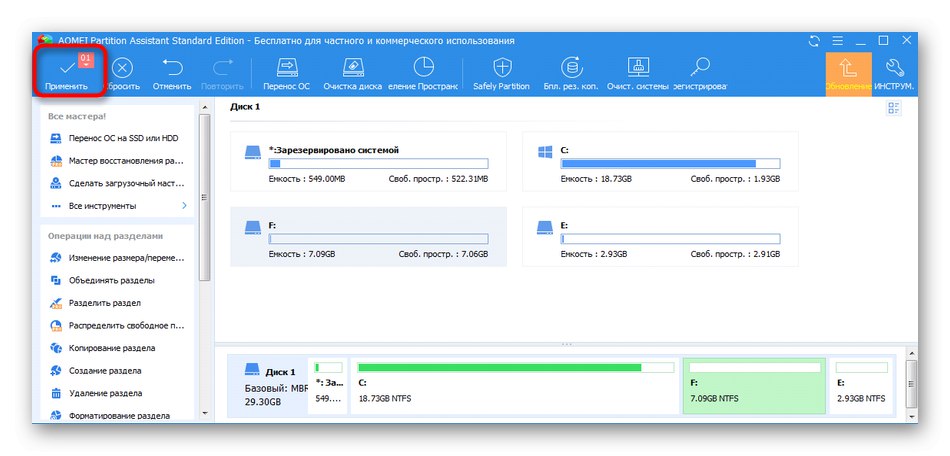Apply pending operations with Применить
Screen dimensions: 950x456
[x=67, y=73]
